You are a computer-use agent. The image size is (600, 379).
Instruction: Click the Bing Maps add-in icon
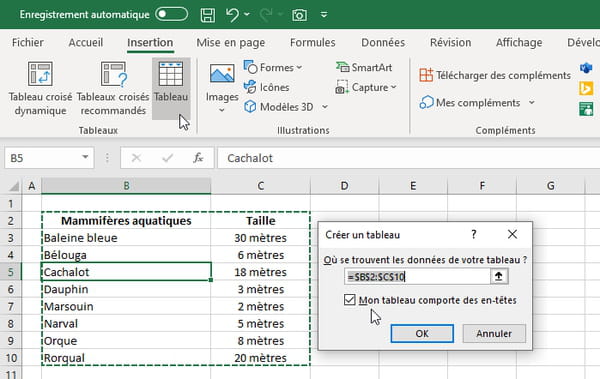pyautogui.click(x=586, y=88)
